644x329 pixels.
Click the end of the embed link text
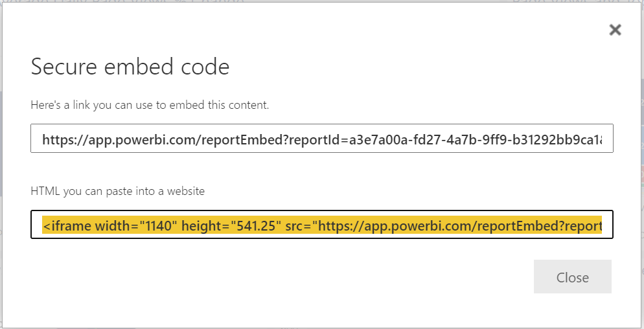[x=606, y=139]
